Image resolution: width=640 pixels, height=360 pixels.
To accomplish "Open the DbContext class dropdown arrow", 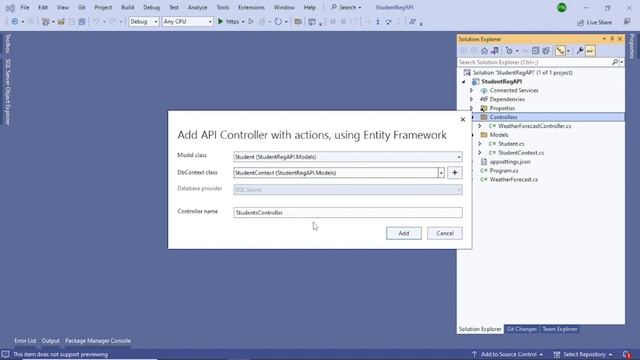I will click(x=441, y=173).
